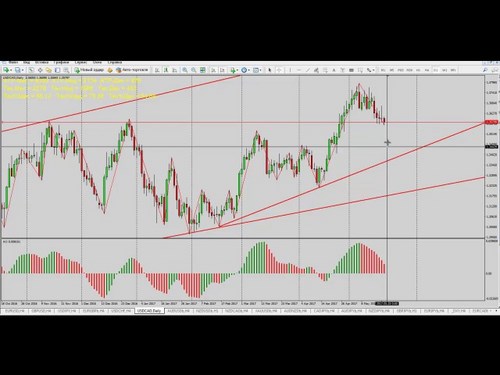Screen dimensions: 500x375
Task: Click the red horizontal line price label
Action: click(491, 123)
